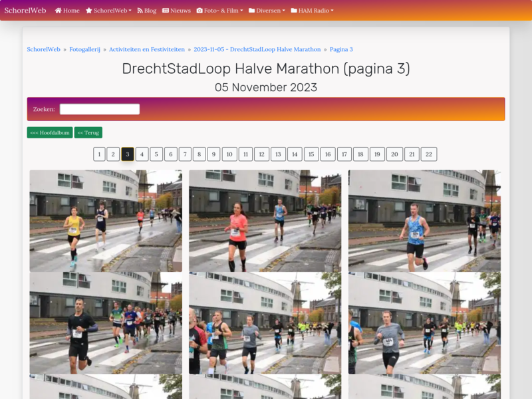Open photo of runner in yellow top
Viewport: 532px width, 399px height.
(106, 221)
